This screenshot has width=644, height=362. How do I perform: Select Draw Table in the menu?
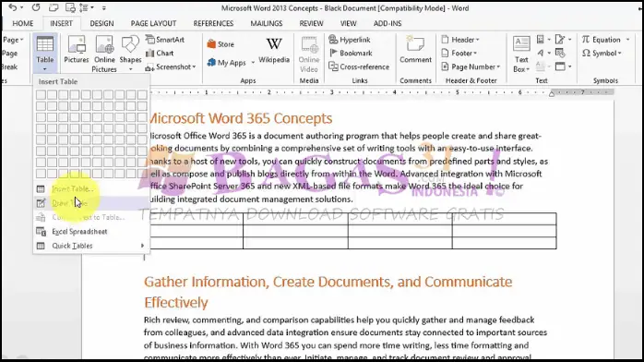(91, 203)
